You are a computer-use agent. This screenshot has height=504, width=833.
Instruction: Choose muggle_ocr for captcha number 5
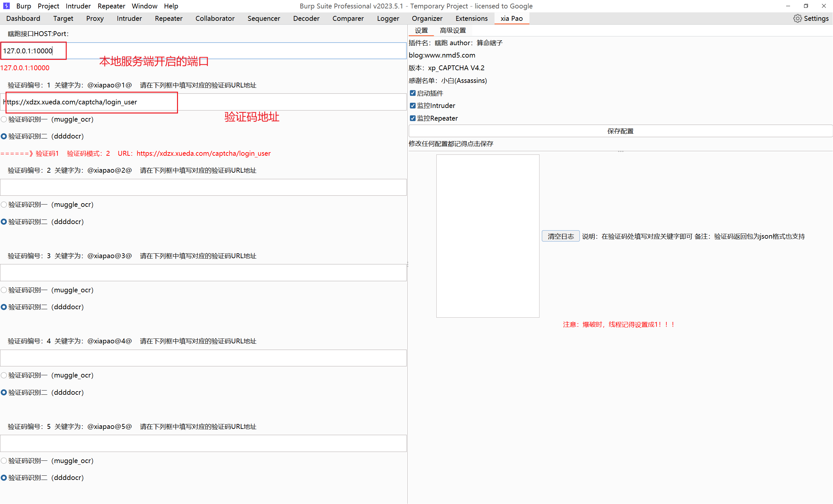[4, 460]
